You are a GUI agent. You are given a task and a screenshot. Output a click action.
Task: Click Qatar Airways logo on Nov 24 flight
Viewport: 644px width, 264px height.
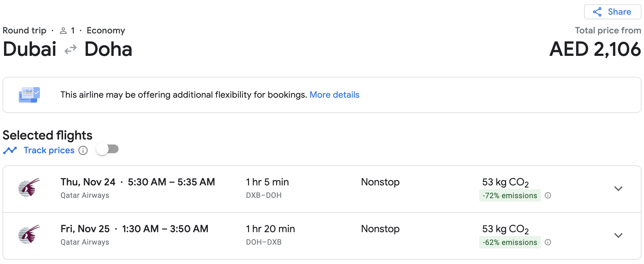(29, 188)
